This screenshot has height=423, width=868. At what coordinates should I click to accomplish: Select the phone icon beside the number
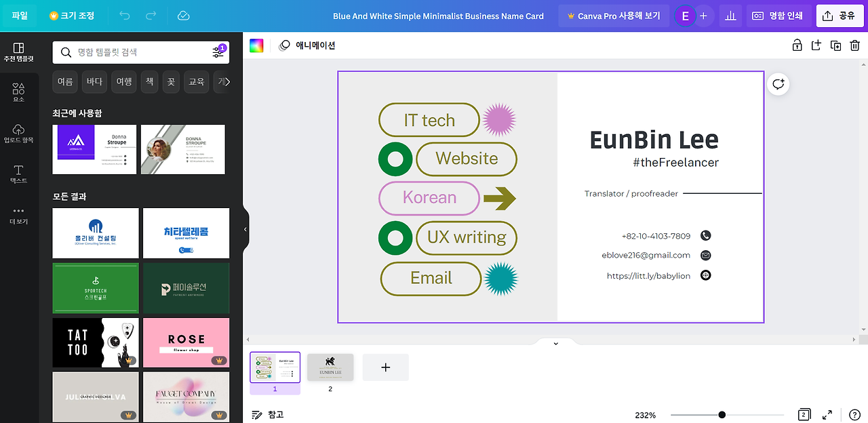(705, 236)
